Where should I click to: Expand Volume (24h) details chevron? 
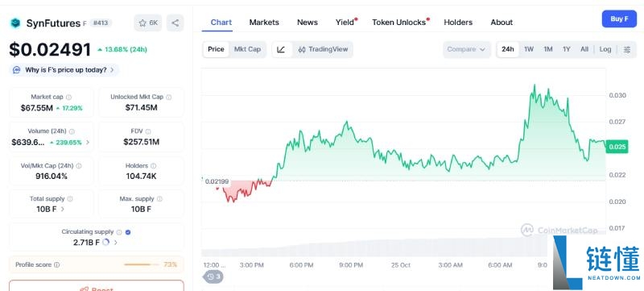tap(88, 143)
